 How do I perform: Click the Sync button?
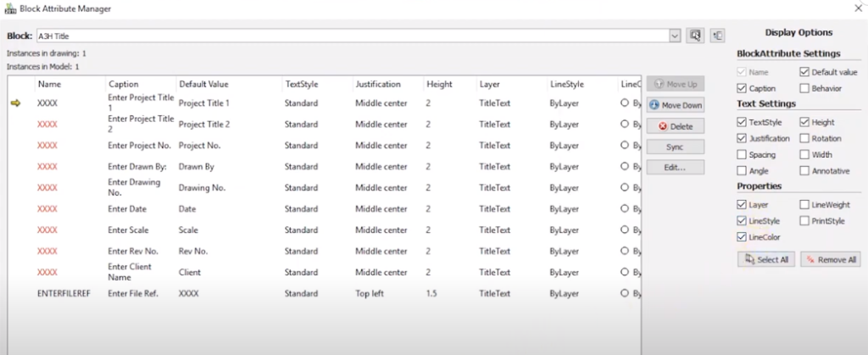pyautogui.click(x=675, y=147)
